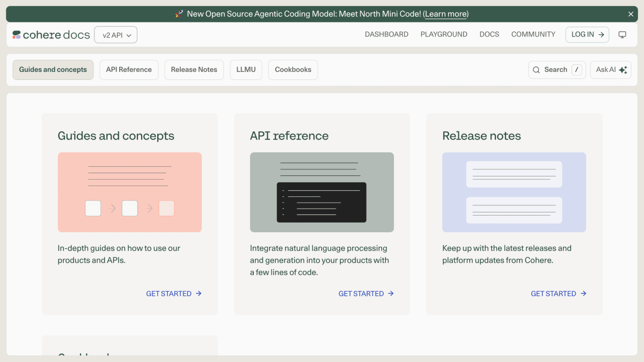This screenshot has width=644, height=362.
Task: Switch to Guides and concepts tab
Action: pos(53,70)
